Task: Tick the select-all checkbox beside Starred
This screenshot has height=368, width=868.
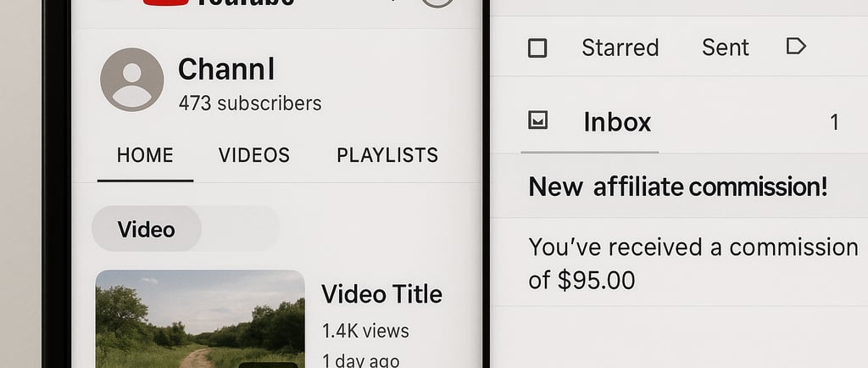Action: coord(537,48)
